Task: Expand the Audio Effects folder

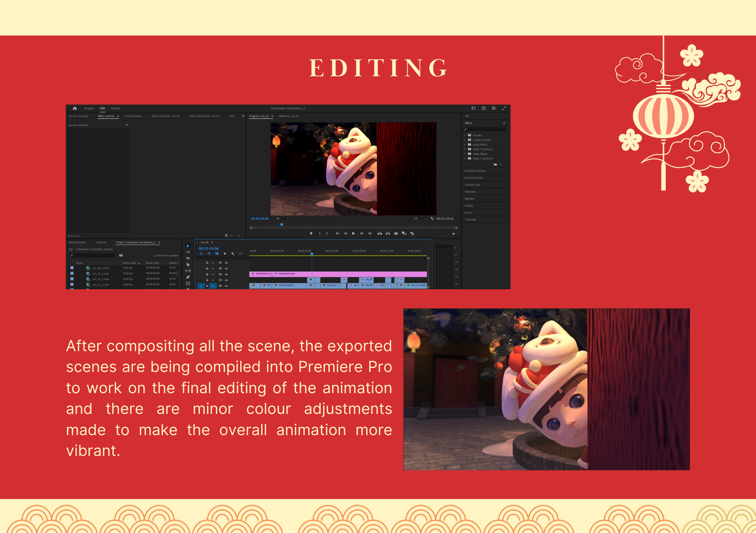Action: 465,145
